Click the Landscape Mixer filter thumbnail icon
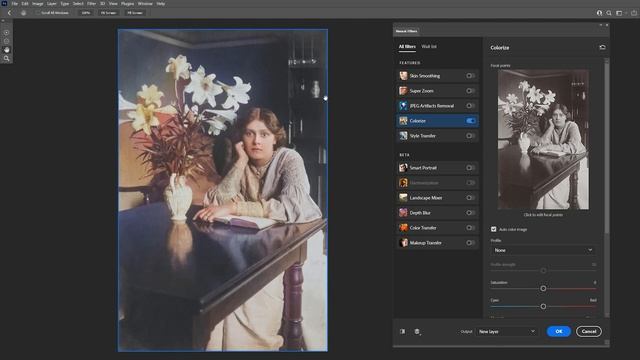This screenshot has height=360, width=640. 403,198
